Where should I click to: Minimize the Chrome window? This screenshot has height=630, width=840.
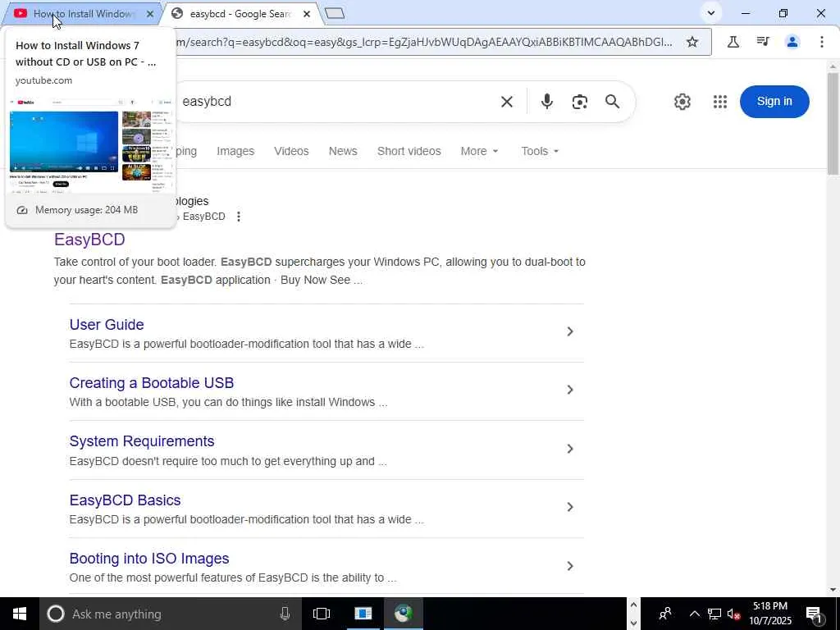tap(746, 13)
